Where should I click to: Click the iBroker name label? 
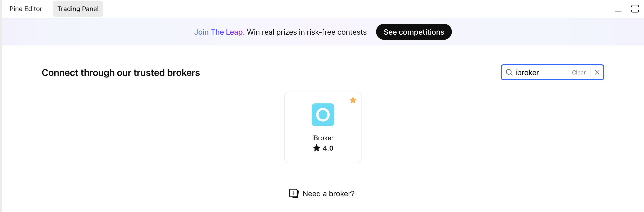(323, 138)
